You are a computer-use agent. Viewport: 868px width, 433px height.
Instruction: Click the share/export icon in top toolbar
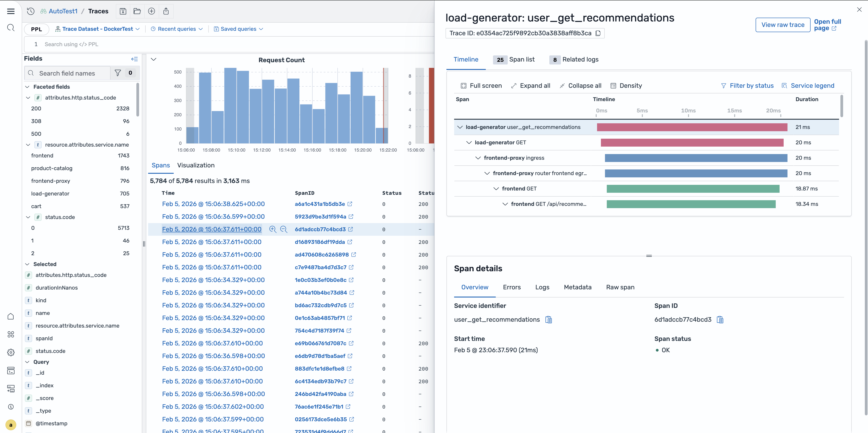pos(166,11)
